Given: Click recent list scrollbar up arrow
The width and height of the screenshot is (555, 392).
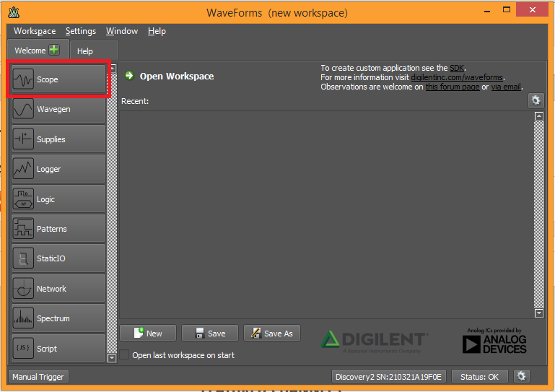Looking at the screenshot, I should (x=538, y=116).
